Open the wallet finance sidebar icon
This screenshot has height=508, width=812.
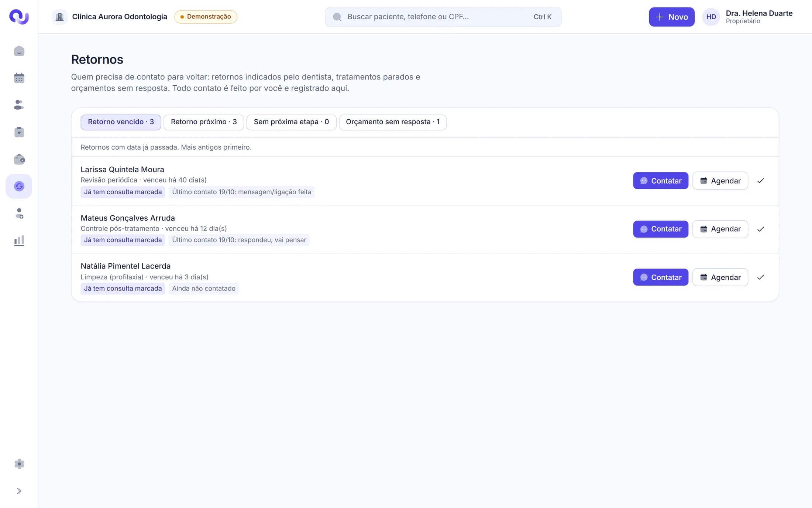click(x=19, y=159)
